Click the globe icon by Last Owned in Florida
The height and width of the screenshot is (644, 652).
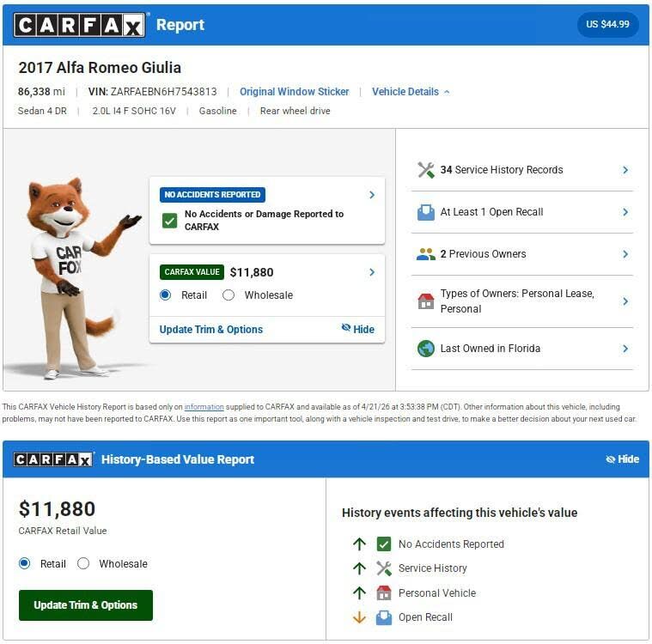coord(426,349)
